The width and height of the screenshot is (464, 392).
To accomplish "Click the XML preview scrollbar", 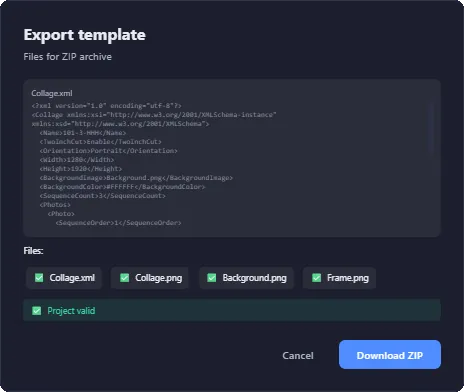I will tap(431, 128).
